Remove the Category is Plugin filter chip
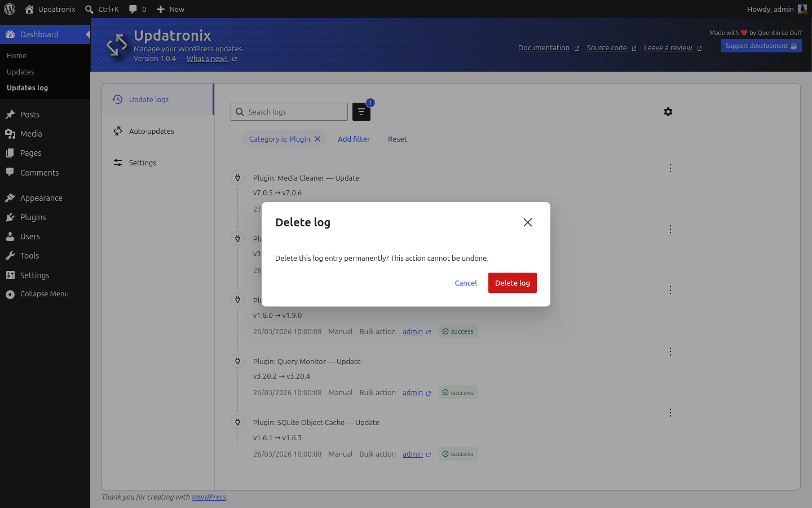 317,139
